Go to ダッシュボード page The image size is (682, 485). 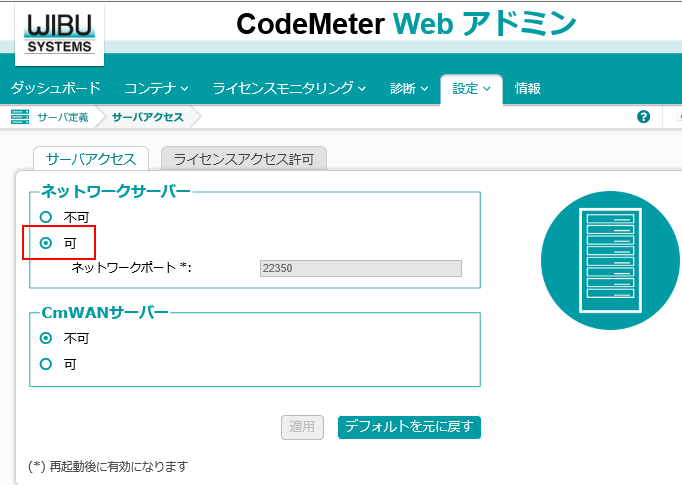click(56, 88)
